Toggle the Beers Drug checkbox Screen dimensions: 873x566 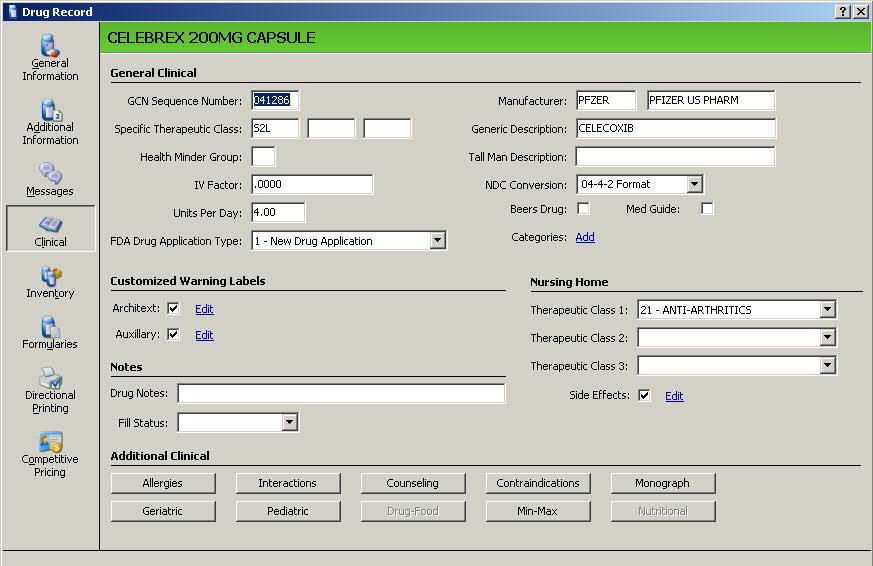[583, 209]
